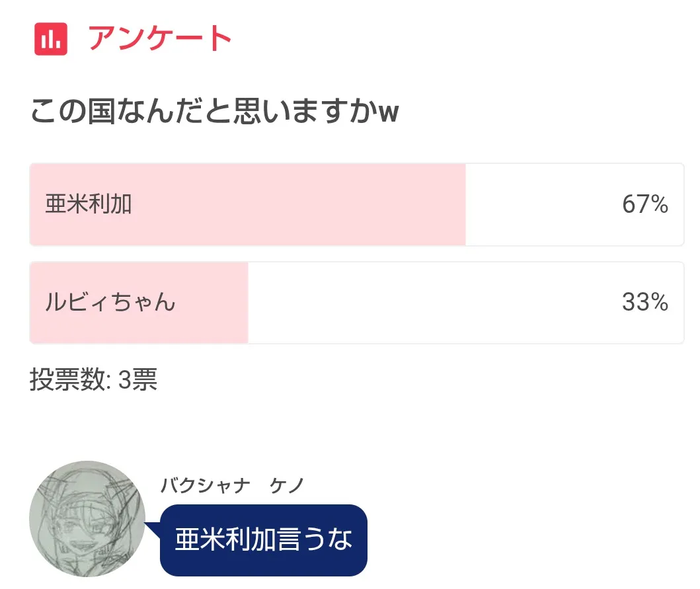Click the white unfilled area of ルビィちゃん bar
The image size is (700, 589).
(430, 303)
